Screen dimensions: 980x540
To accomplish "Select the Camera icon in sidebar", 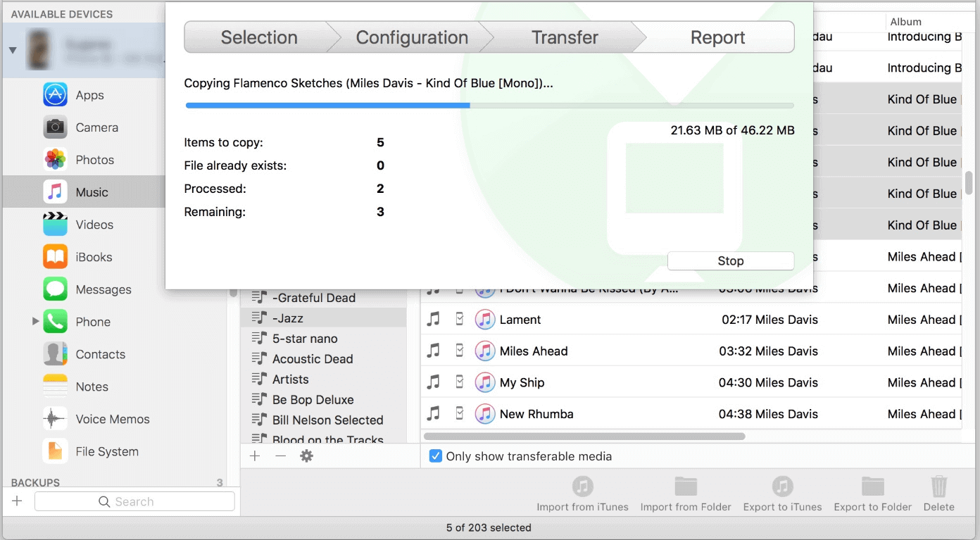I will (x=55, y=127).
